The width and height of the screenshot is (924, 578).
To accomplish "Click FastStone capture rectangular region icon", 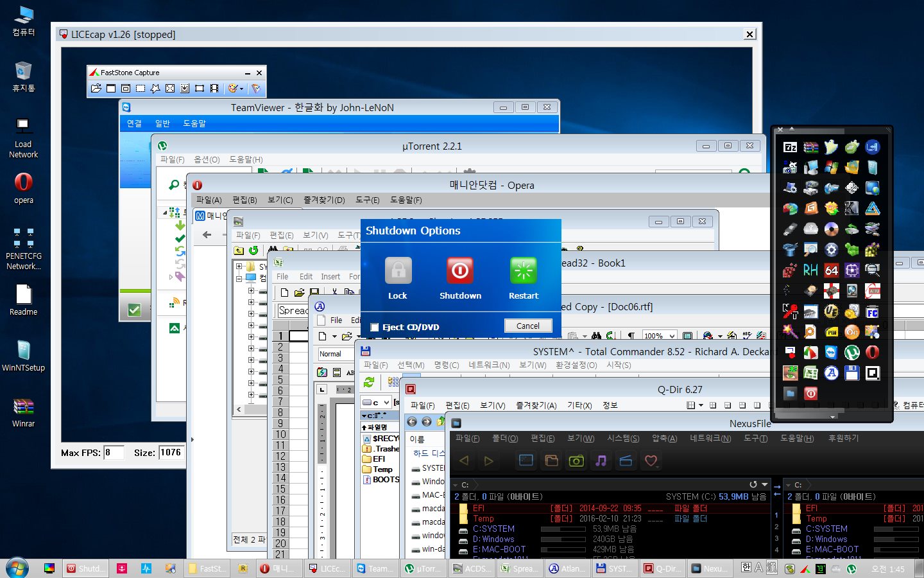I will click(141, 89).
